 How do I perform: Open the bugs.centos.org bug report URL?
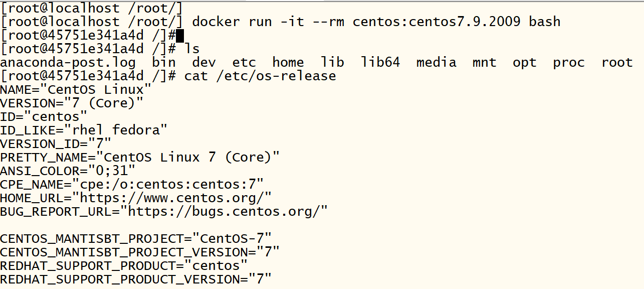228,211
